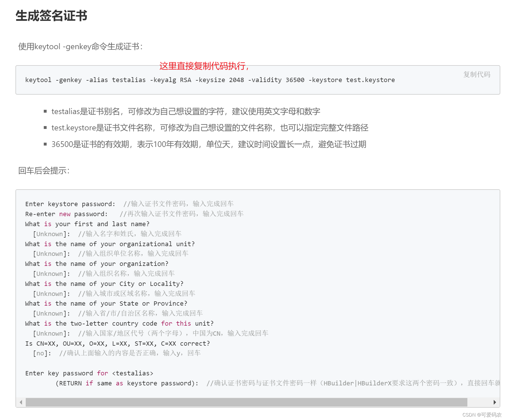Viewport: 506px width, 420px height.
Task: Click the State or Province question line
Action: [106, 303]
